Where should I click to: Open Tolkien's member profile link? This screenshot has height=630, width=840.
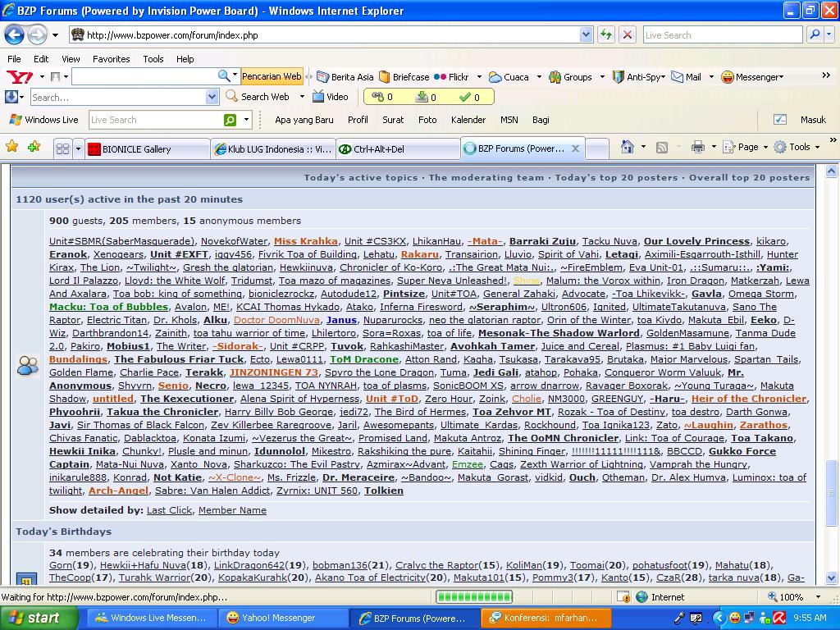pyautogui.click(x=384, y=491)
